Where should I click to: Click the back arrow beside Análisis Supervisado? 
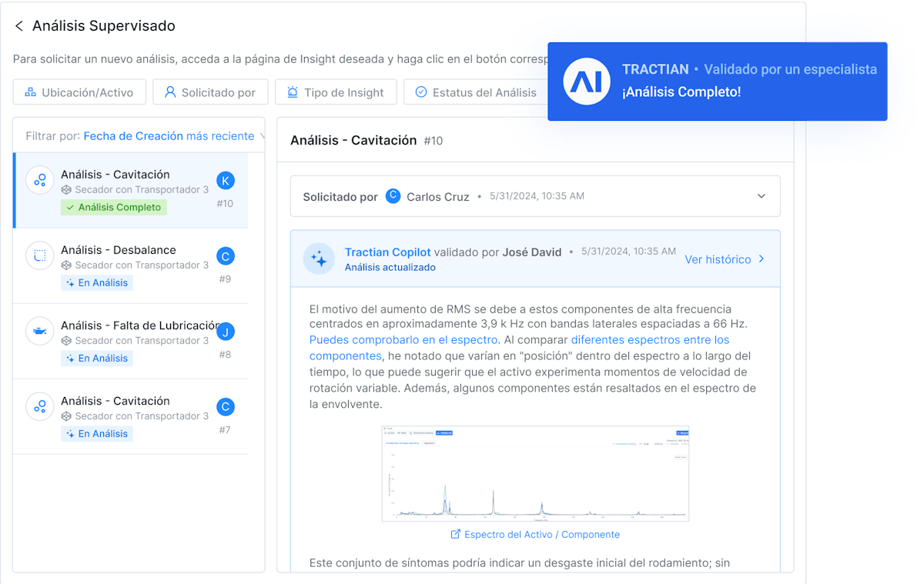point(19,26)
